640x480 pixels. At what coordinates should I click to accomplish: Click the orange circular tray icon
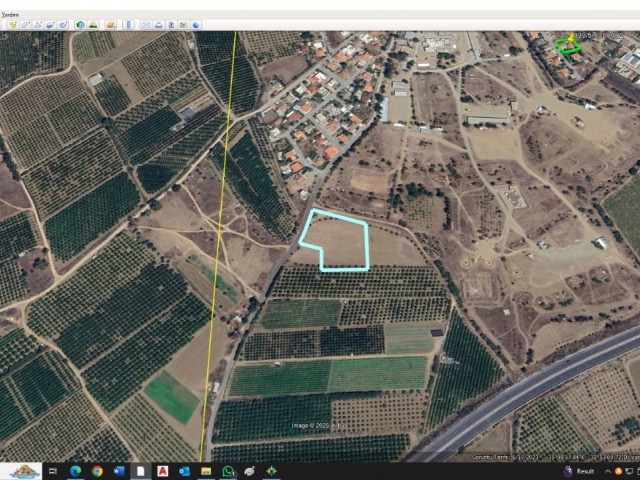pos(618,471)
